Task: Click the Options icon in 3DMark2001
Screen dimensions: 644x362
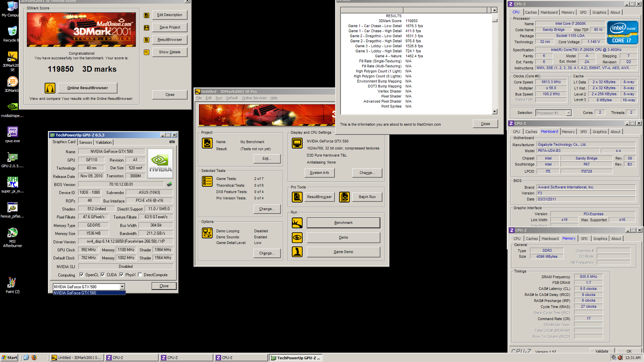Action: click(207, 233)
